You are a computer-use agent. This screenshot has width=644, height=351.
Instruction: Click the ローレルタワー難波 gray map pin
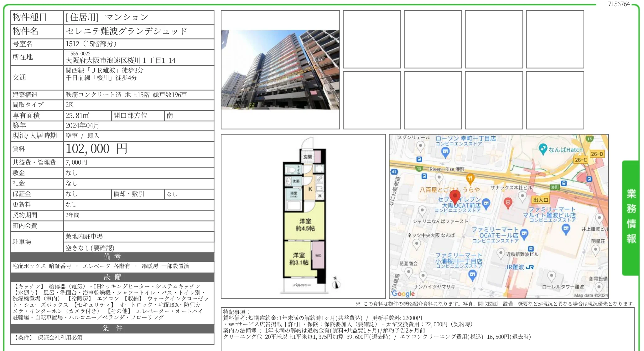(x=551, y=276)
